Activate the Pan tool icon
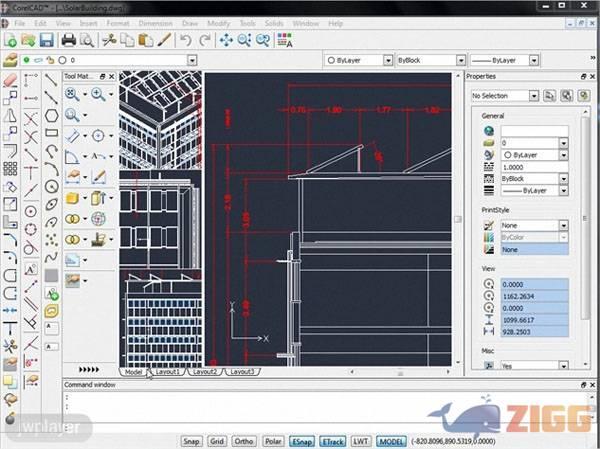600x449 pixels. pos(226,40)
